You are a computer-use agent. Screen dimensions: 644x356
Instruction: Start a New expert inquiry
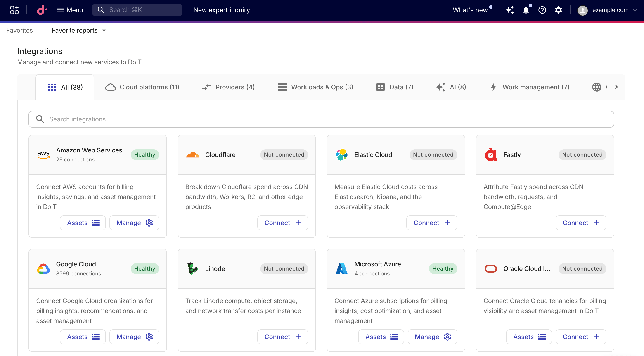(222, 10)
